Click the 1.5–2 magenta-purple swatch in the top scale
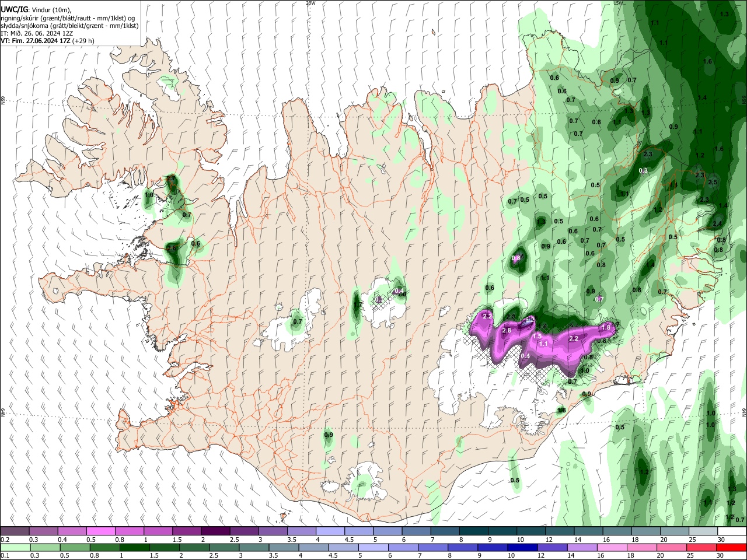Screen dimensions: 747x560 [x=187, y=531]
